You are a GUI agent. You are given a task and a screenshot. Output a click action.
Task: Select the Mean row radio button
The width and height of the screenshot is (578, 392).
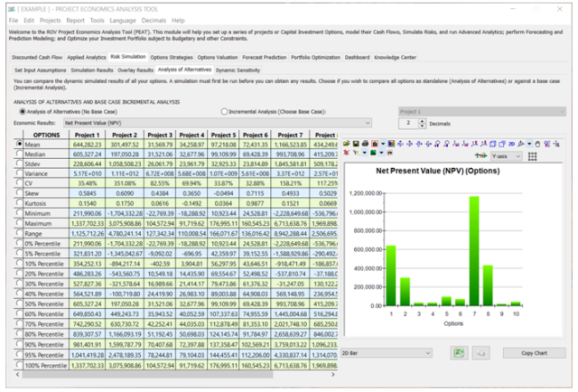click(19, 144)
